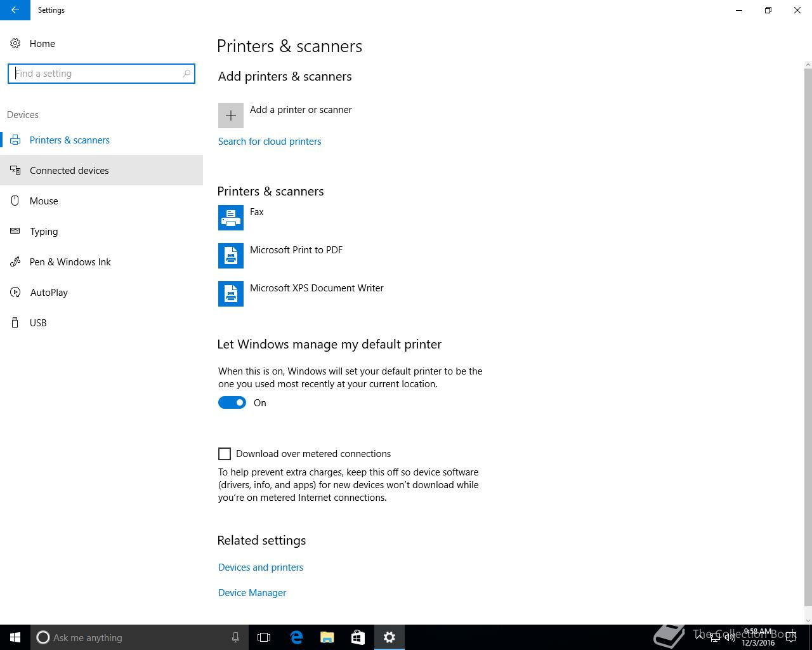Open the Windows Store taskbar icon
812x650 pixels.
tap(358, 637)
